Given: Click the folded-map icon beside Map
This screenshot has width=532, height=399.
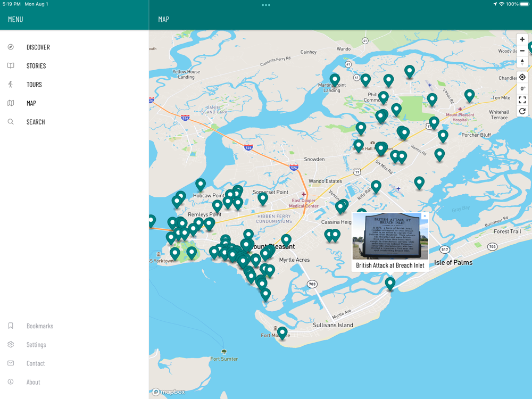Looking at the screenshot, I should [11, 103].
